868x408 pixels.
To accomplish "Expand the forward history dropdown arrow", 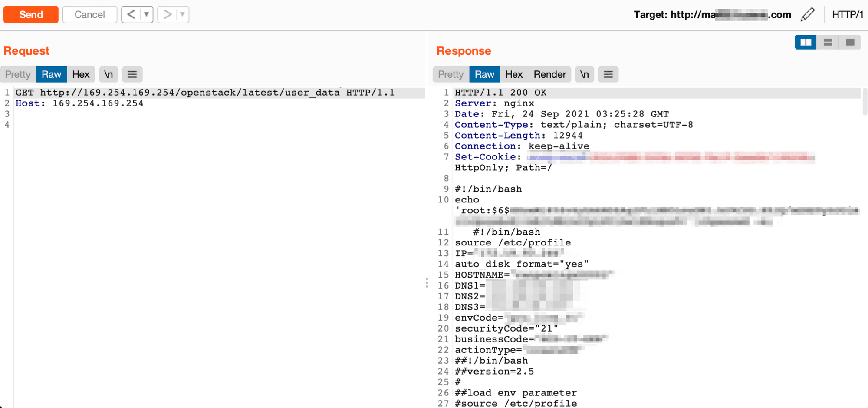I will [183, 14].
